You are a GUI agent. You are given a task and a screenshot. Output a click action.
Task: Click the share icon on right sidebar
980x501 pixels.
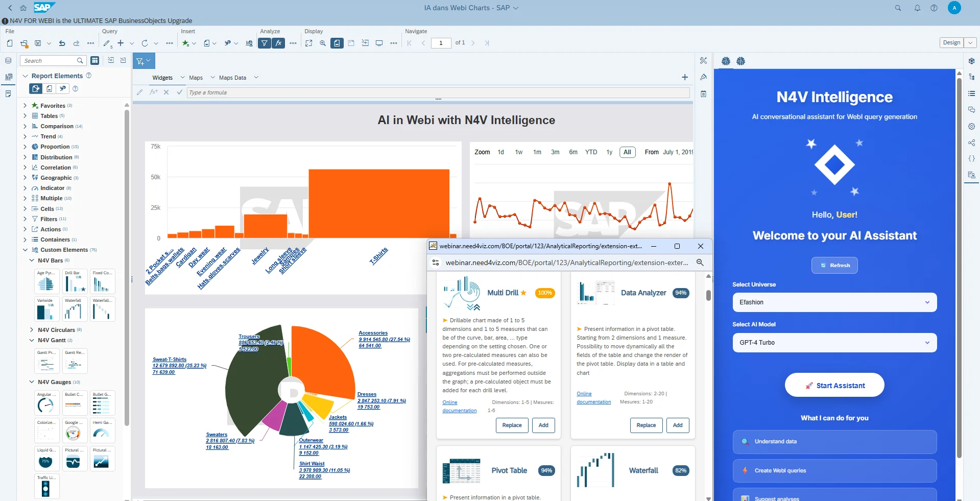[x=972, y=143]
